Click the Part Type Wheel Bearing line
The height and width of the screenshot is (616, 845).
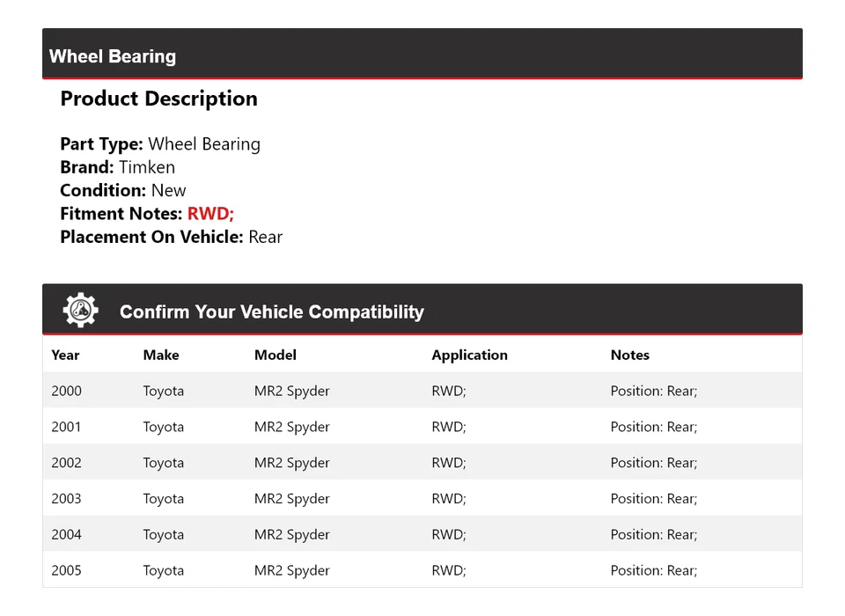coord(160,144)
